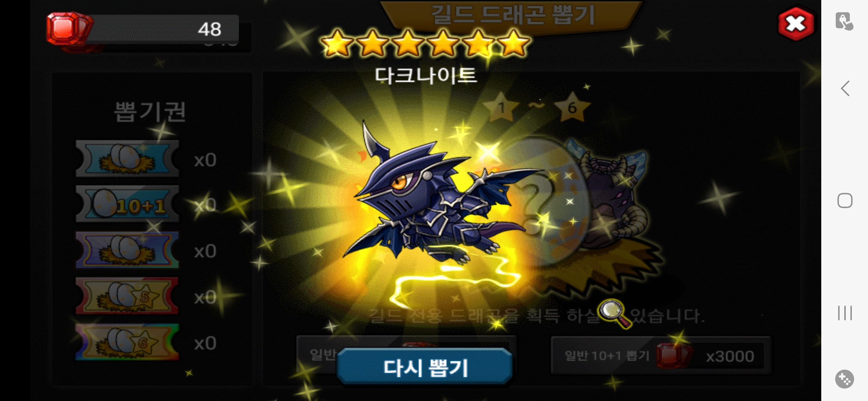Open the recent apps button

(x=845, y=313)
